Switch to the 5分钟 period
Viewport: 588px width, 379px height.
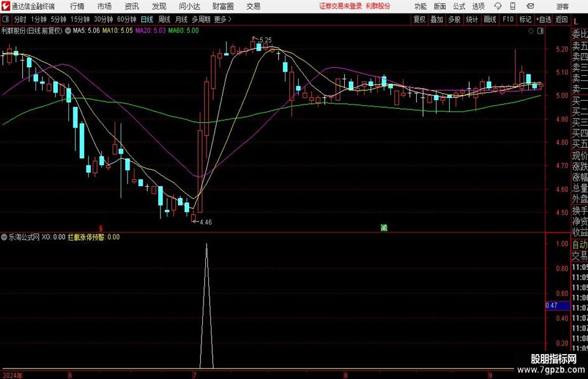(58, 19)
